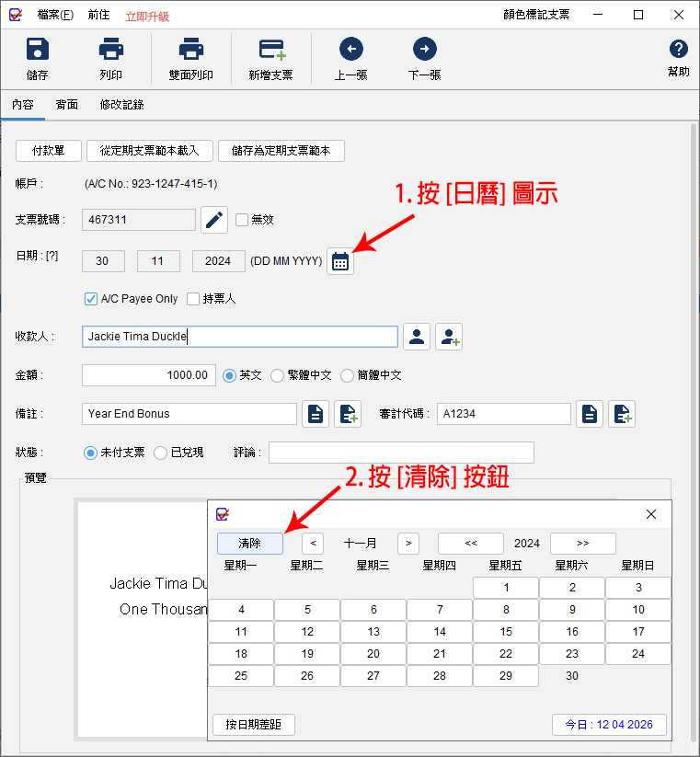This screenshot has height=757, width=700.
Task: Click the pencil icon to edit cheque number
Action: [214, 220]
